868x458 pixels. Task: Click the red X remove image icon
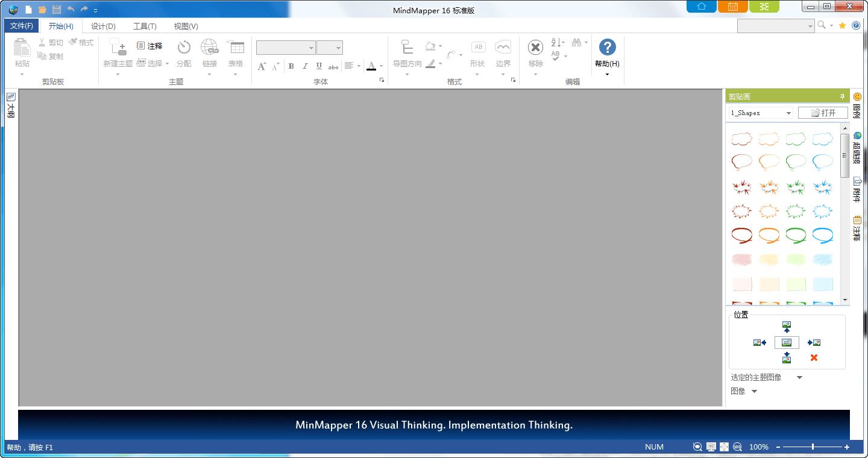pos(814,358)
